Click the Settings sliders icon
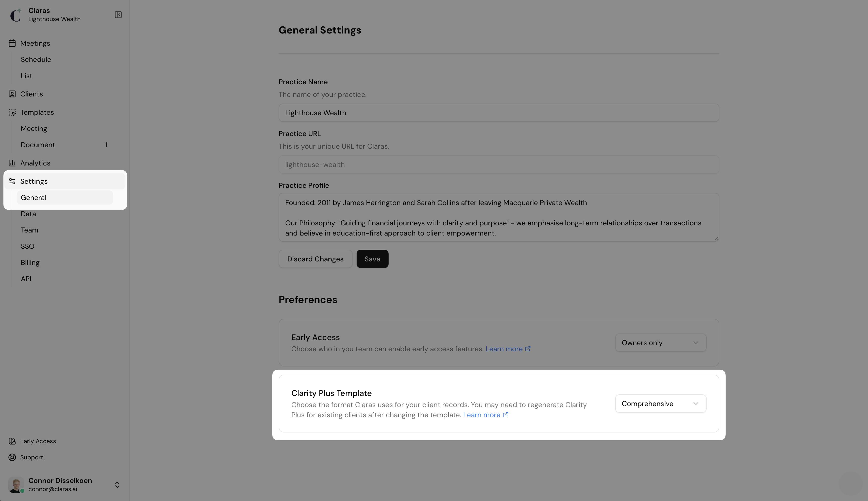The image size is (868, 501). 12,181
